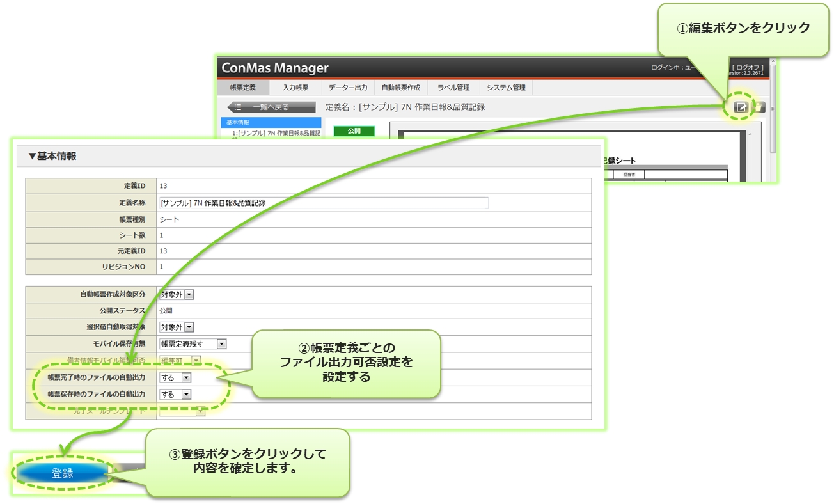Select 基本情報 in the left sidebar
This screenshot has width=834, height=504.
pyautogui.click(x=271, y=122)
